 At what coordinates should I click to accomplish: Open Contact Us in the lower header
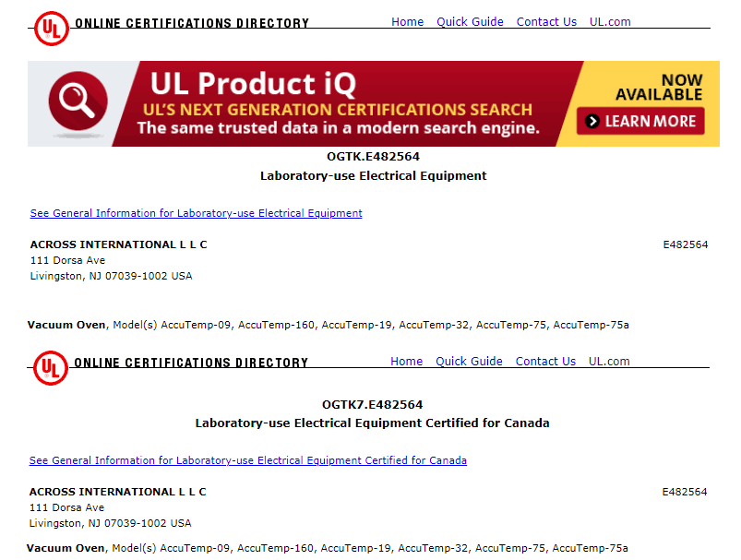(545, 361)
